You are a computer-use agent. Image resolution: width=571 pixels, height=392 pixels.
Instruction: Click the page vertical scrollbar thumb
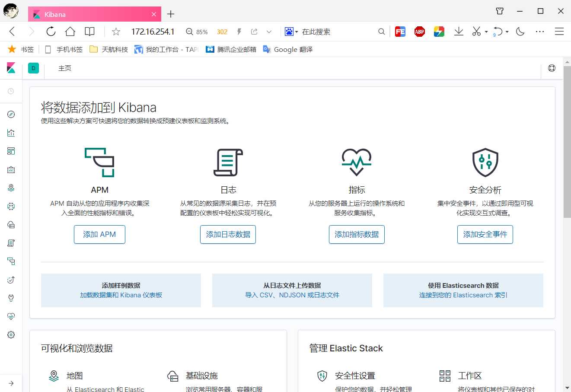pyautogui.click(x=567, y=142)
